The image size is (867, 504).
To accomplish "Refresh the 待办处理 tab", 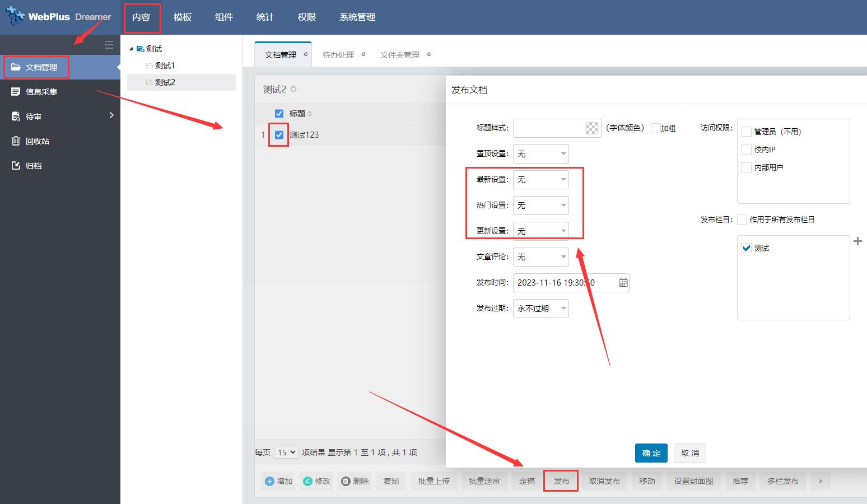I will (363, 54).
